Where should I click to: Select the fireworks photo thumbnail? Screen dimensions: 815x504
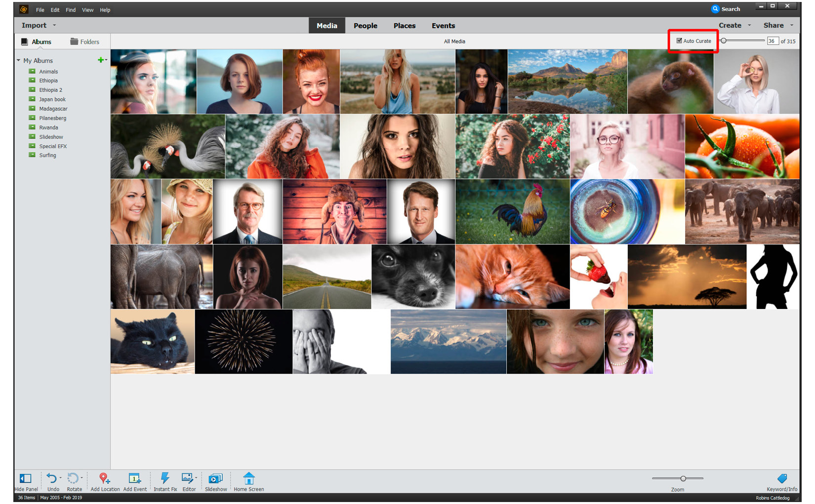(x=244, y=342)
